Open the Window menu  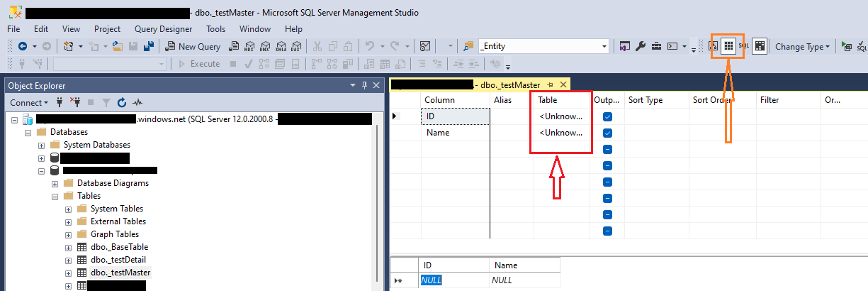tap(255, 29)
